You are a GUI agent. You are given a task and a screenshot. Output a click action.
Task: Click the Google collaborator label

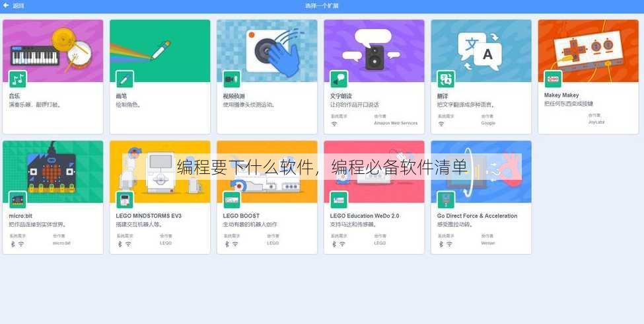[488, 123]
